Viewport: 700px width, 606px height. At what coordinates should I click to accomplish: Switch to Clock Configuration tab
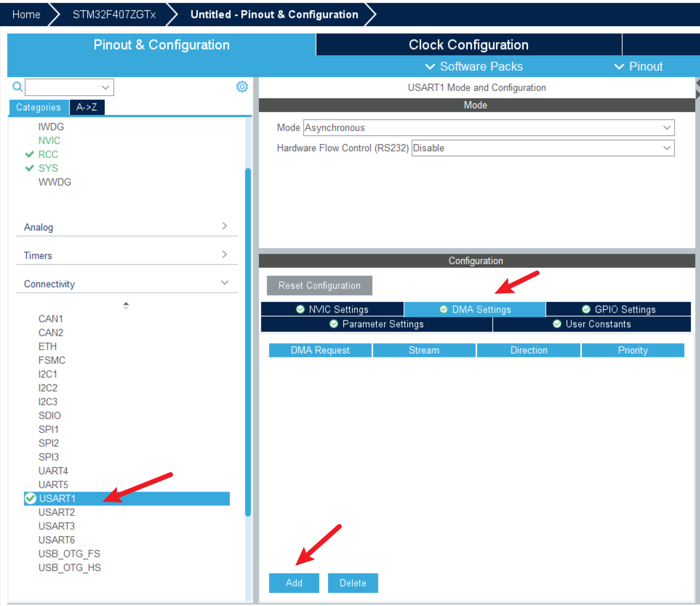469,45
